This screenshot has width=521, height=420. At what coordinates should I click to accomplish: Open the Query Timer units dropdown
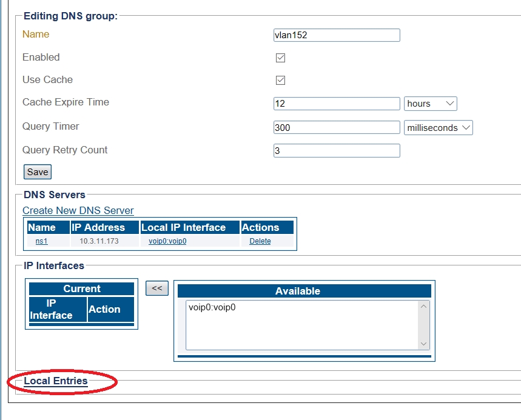pyautogui.click(x=438, y=128)
